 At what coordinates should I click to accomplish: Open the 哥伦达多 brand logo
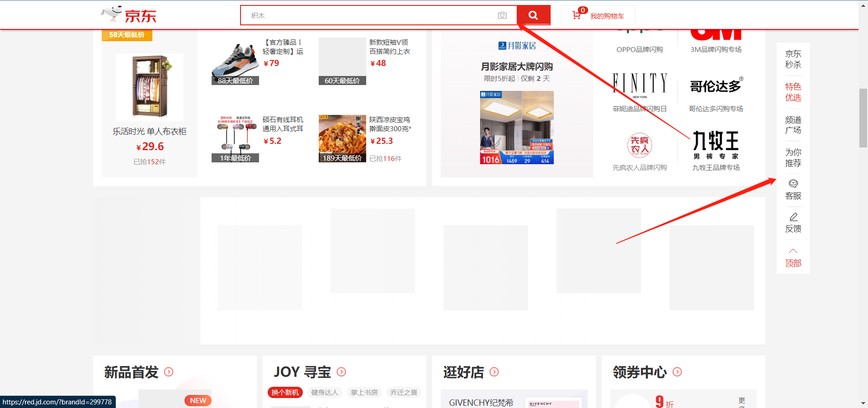point(716,85)
